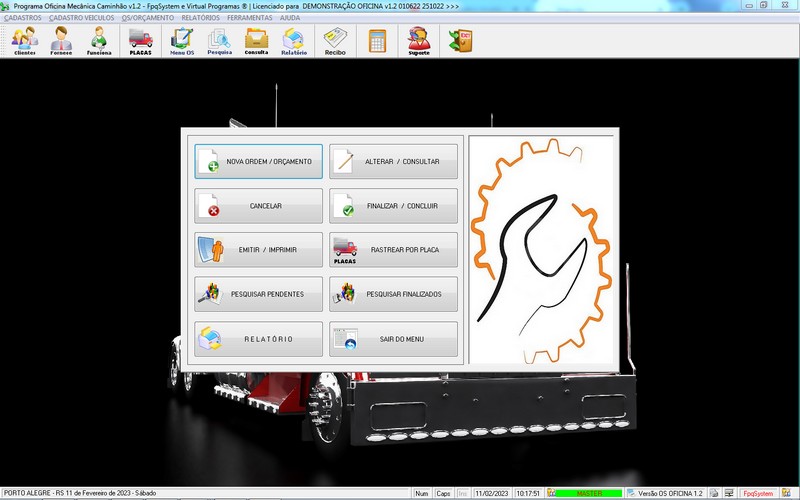Click the last icon right of FpqSystem

click(786, 493)
